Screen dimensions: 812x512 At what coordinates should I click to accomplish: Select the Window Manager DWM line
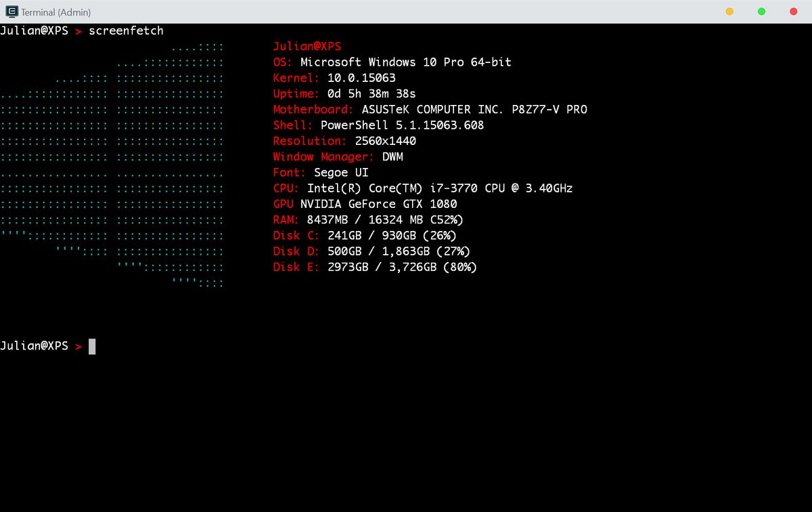(x=338, y=156)
